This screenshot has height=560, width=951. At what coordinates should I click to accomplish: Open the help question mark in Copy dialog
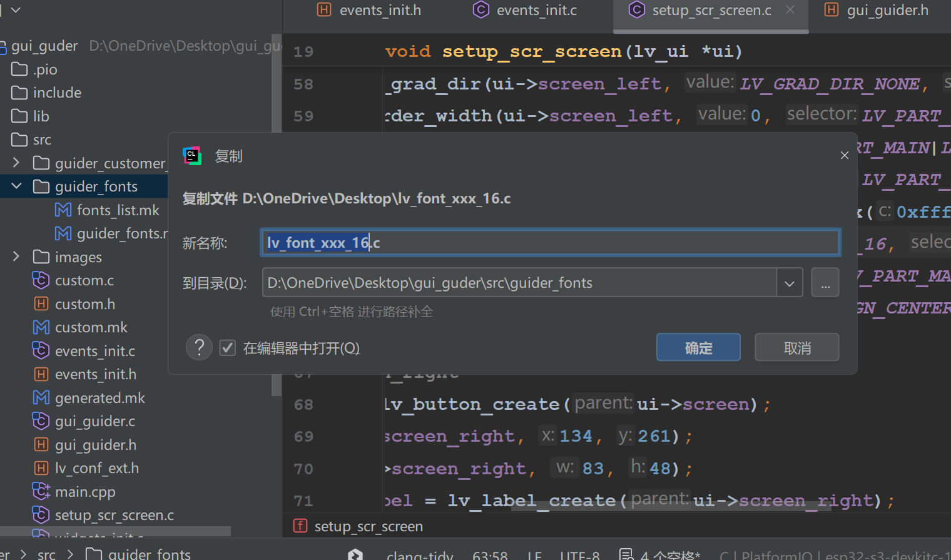200,347
